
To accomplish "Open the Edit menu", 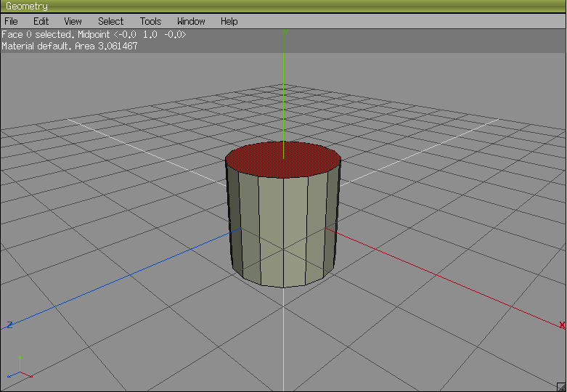I will click(41, 21).
